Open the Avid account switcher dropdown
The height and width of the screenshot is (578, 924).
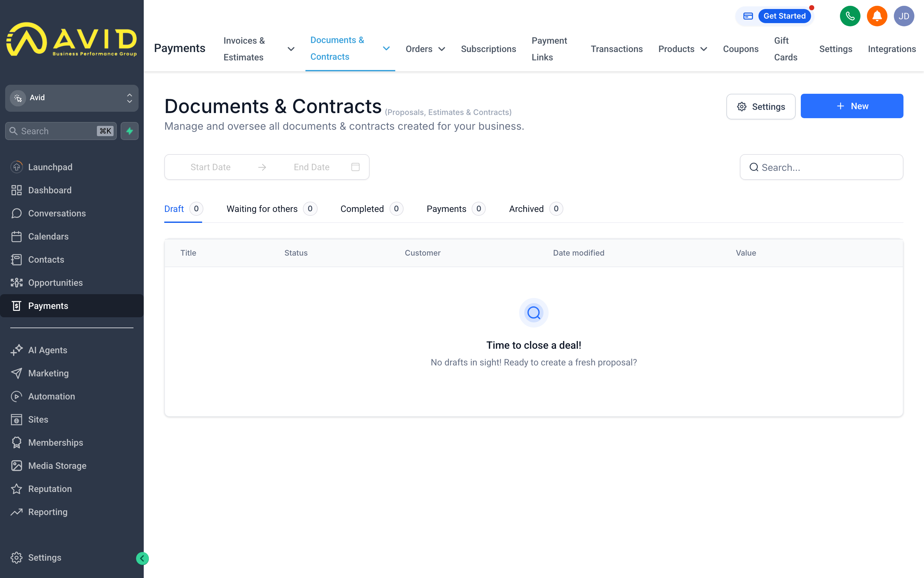coord(72,98)
